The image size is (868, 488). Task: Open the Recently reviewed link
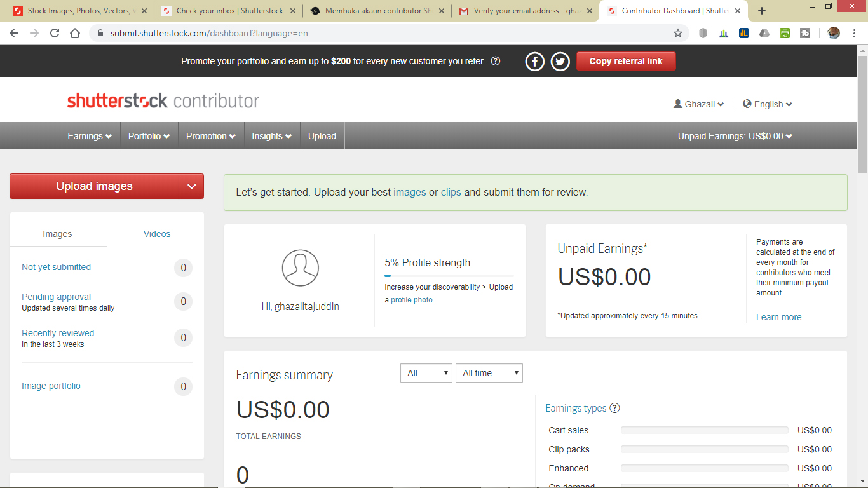click(x=58, y=333)
